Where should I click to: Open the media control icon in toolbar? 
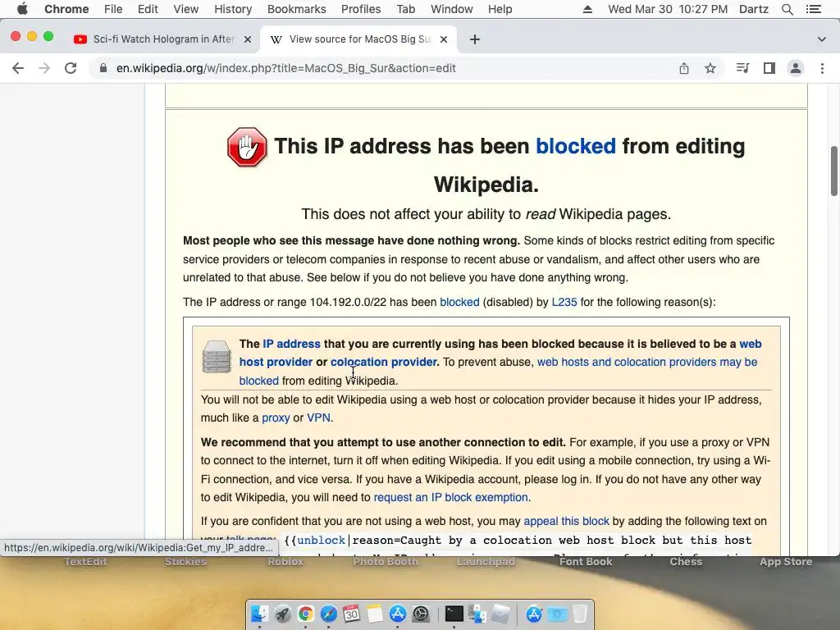(x=742, y=68)
